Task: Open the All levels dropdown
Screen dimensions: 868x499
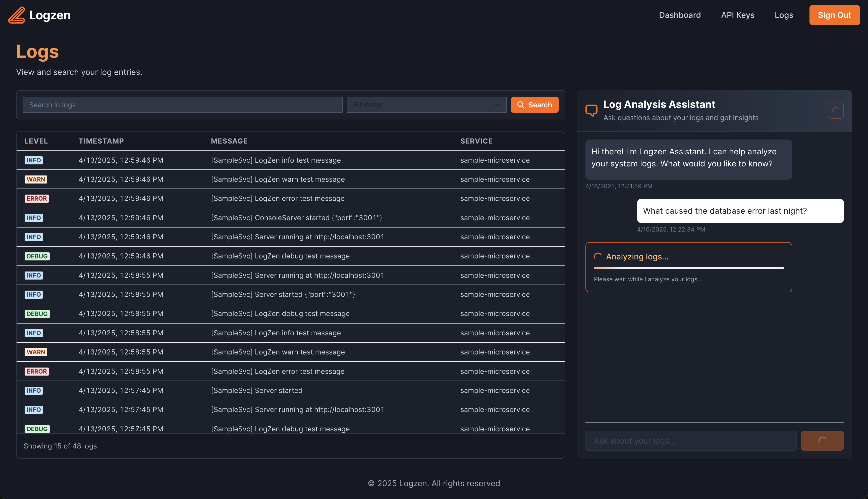Action: click(x=426, y=105)
